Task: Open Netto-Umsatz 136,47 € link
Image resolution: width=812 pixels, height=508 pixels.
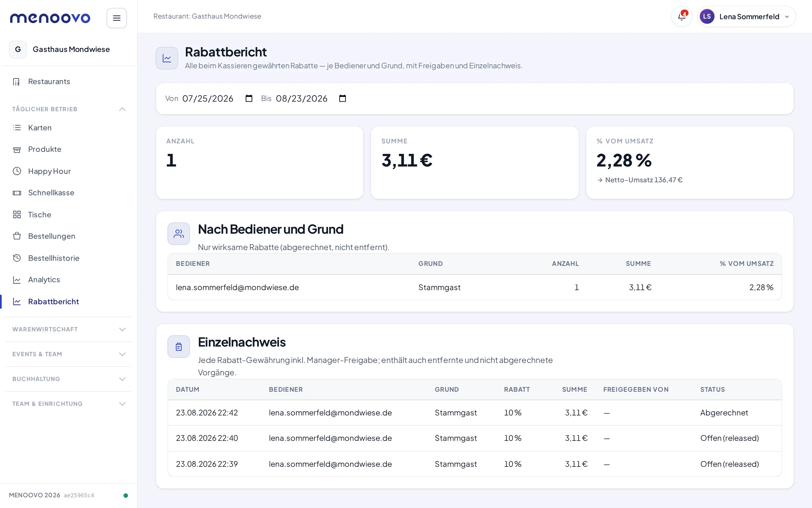Action: coord(639,180)
